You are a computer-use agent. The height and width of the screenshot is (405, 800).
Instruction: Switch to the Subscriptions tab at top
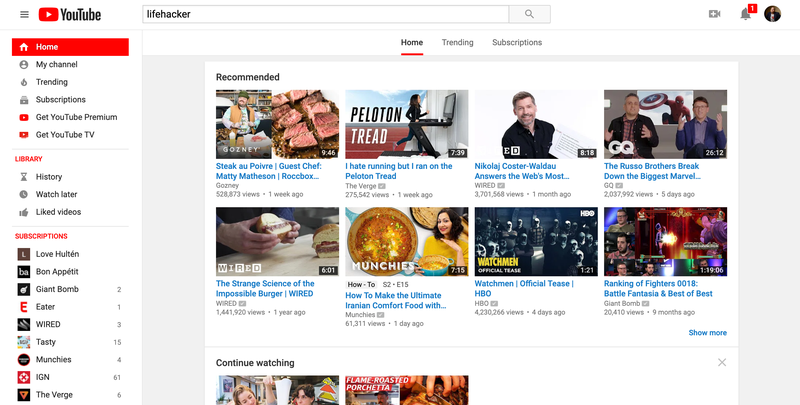[x=517, y=42]
